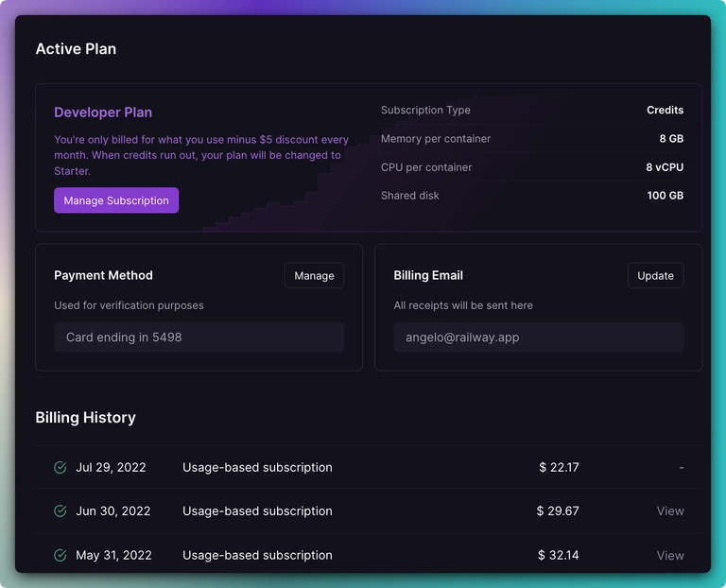This screenshot has width=726, height=588.
Task: Select the Card ending in 5498 field
Action: [199, 337]
